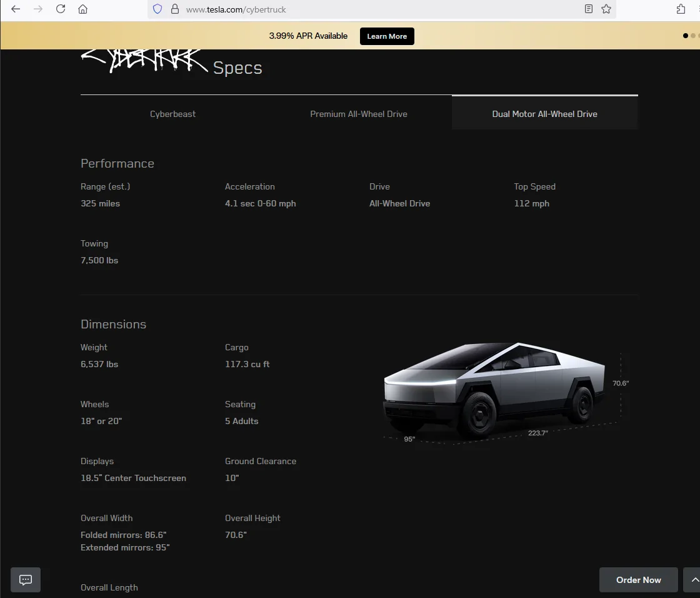Click Folded mirrors: 86.6" text

point(124,535)
